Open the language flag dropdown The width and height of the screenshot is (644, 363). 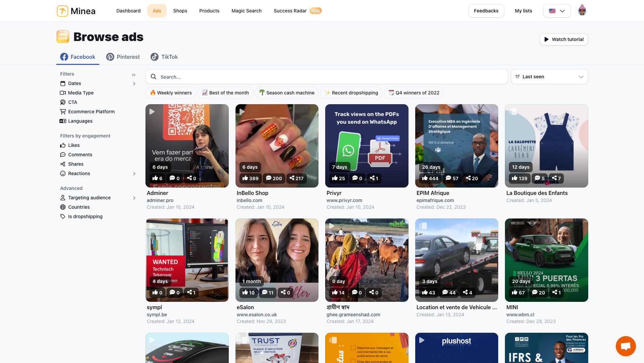[557, 11]
